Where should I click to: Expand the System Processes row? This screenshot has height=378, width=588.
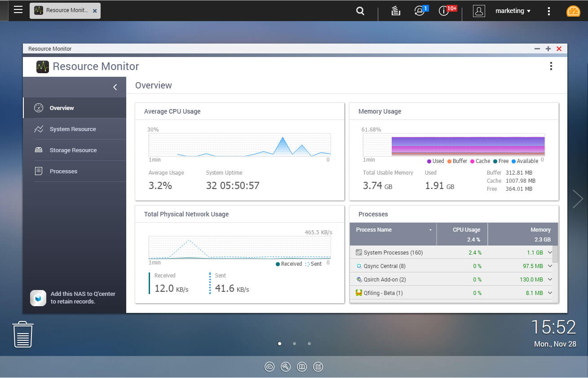click(550, 253)
